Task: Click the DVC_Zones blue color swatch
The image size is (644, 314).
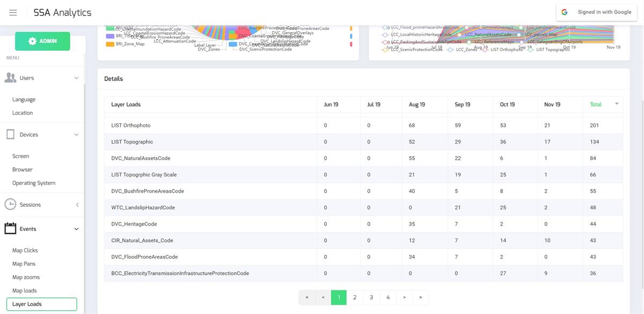Action: [232, 45]
